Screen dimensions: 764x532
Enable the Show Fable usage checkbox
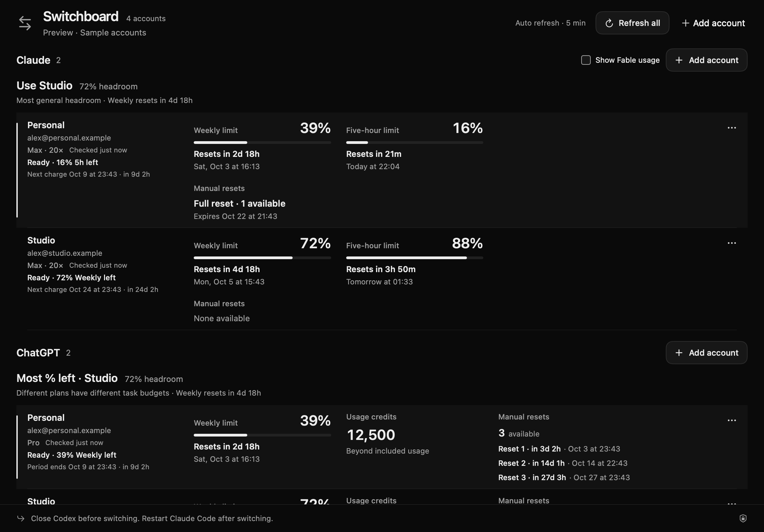click(586, 60)
